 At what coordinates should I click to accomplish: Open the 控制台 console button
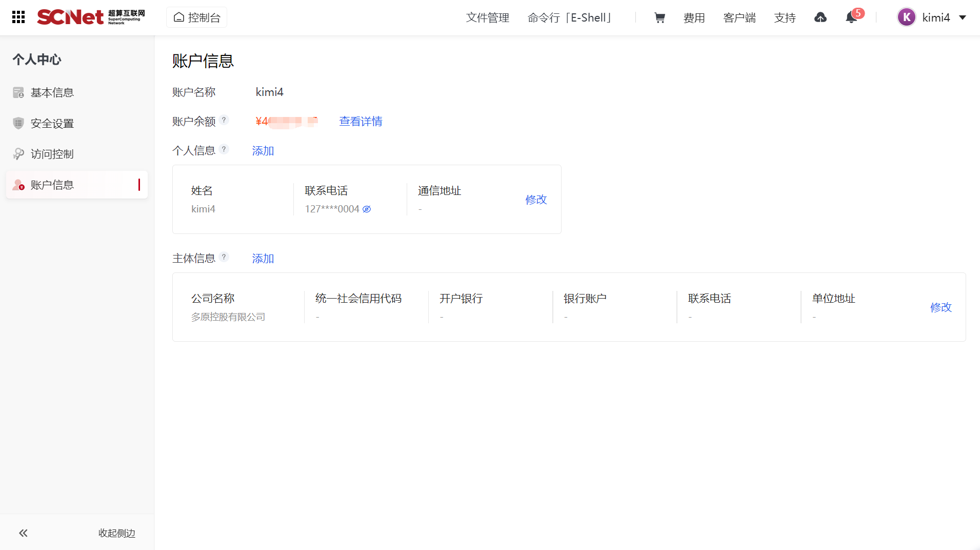pyautogui.click(x=197, y=17)
